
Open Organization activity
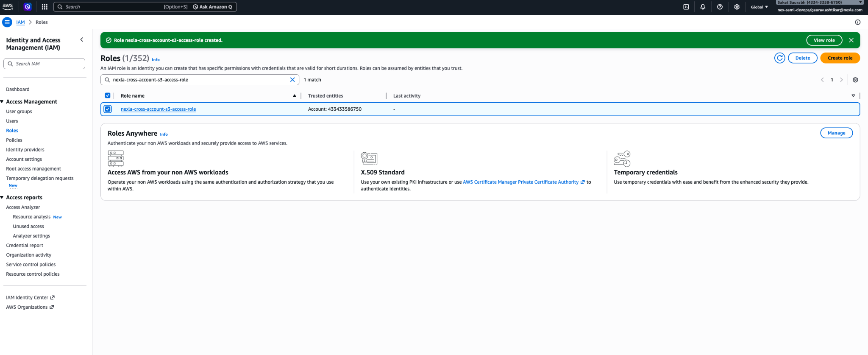coord(28,255)
